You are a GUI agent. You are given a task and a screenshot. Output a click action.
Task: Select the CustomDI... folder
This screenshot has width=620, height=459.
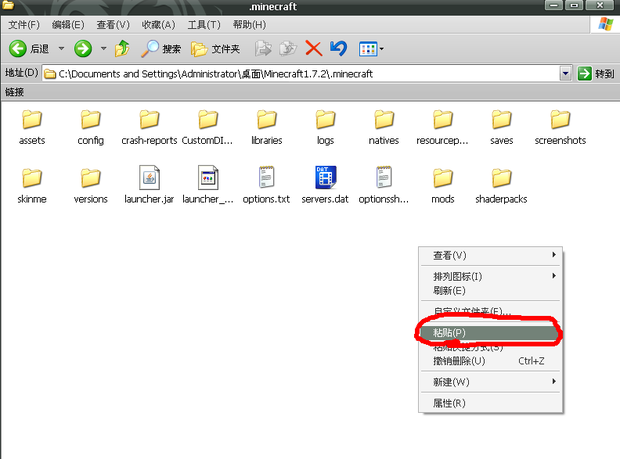(x=208, y=127)
